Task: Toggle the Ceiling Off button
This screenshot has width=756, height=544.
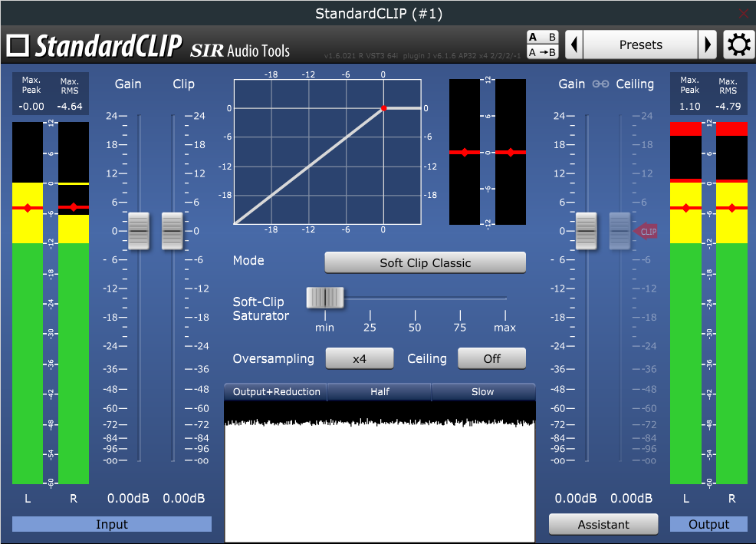Action: (x=491, y=358)
